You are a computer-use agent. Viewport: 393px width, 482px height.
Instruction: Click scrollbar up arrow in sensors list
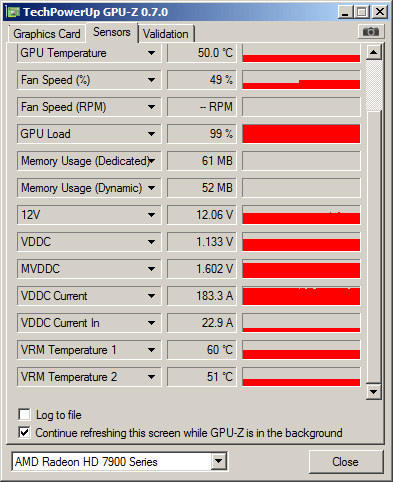coord(374,52)
